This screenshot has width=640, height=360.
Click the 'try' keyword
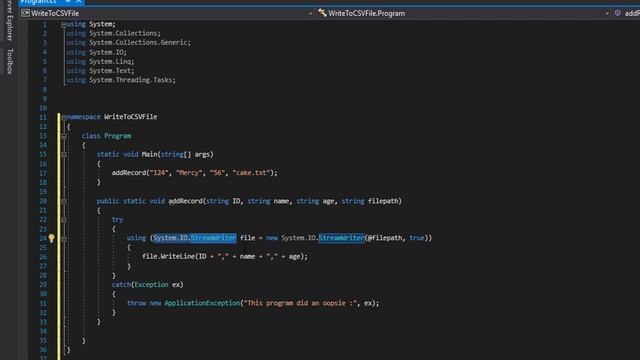pos(118,220)
